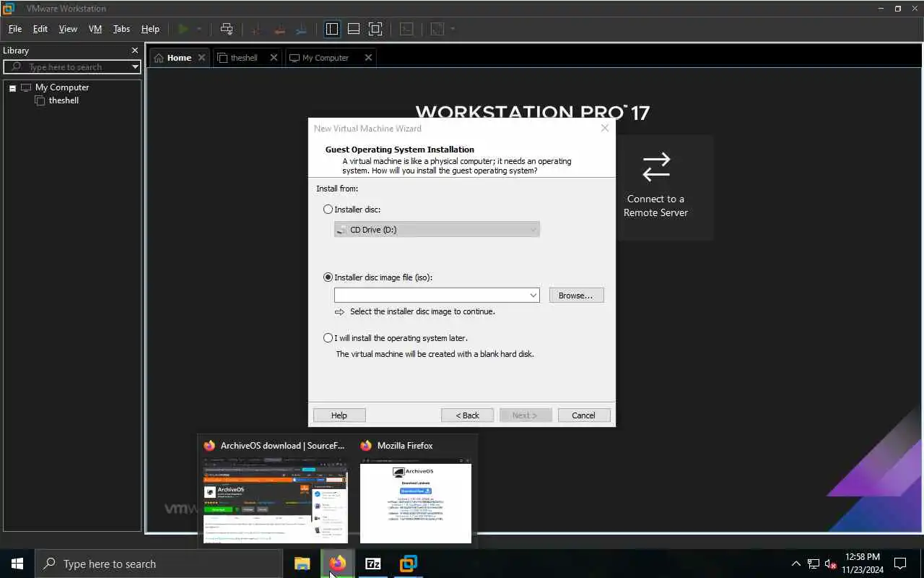Switch to the theshell tab

(244, 58)
